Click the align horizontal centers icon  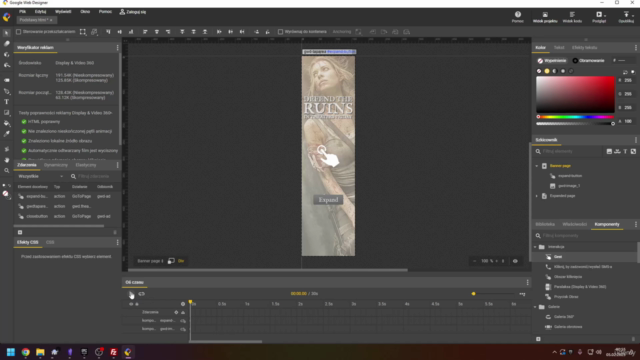[x=156, y=31]
